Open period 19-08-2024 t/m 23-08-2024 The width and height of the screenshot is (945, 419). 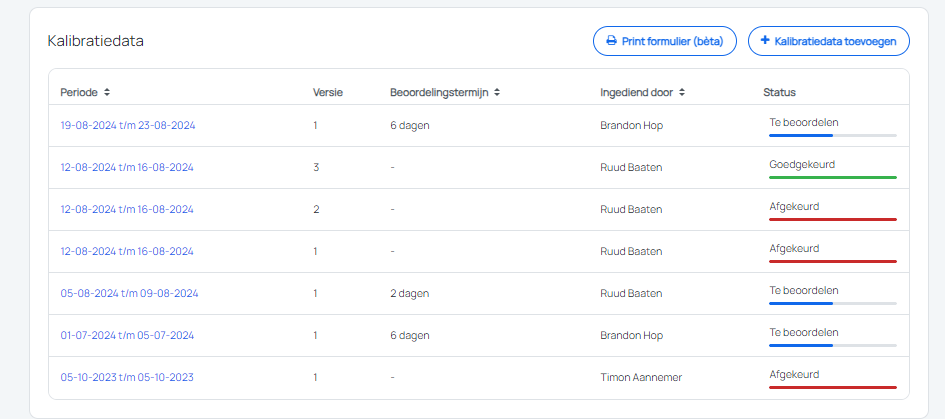tap(128, 125)
